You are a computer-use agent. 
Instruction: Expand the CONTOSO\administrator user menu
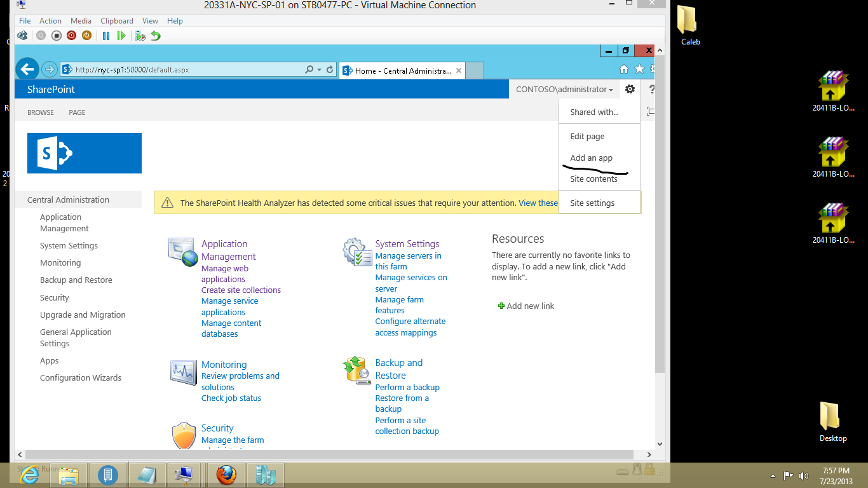tap(565, 90)
